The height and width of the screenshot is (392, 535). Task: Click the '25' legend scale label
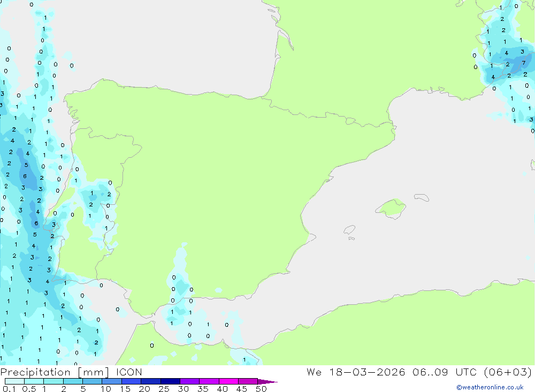tap(164, 389)
